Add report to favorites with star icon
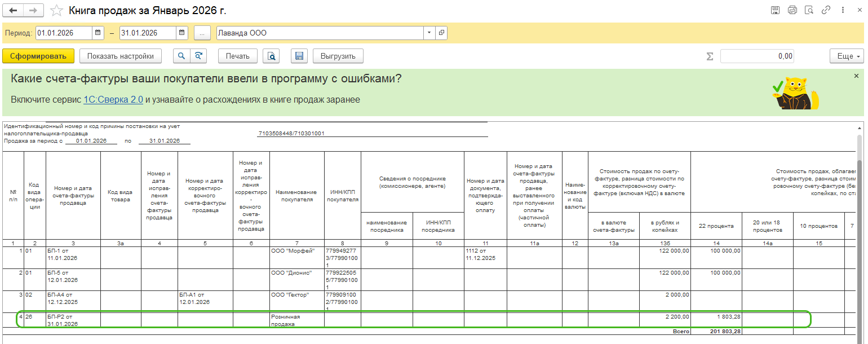The width and height of the screenshot is (868, 344). (x=56, y=10)
